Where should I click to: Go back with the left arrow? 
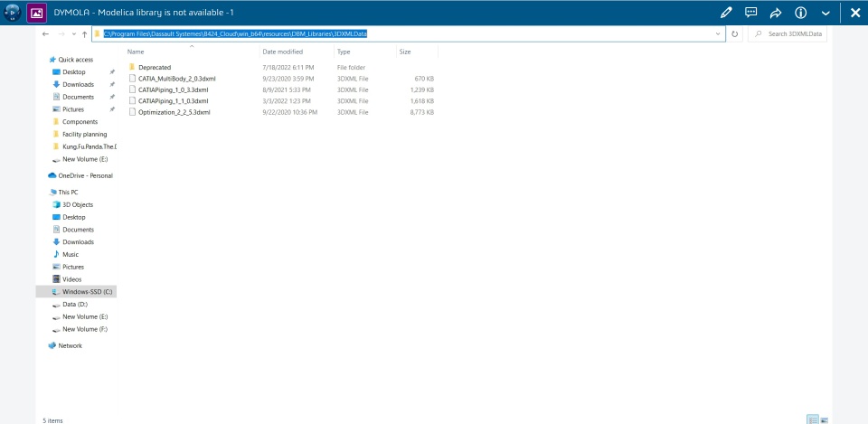45,33
